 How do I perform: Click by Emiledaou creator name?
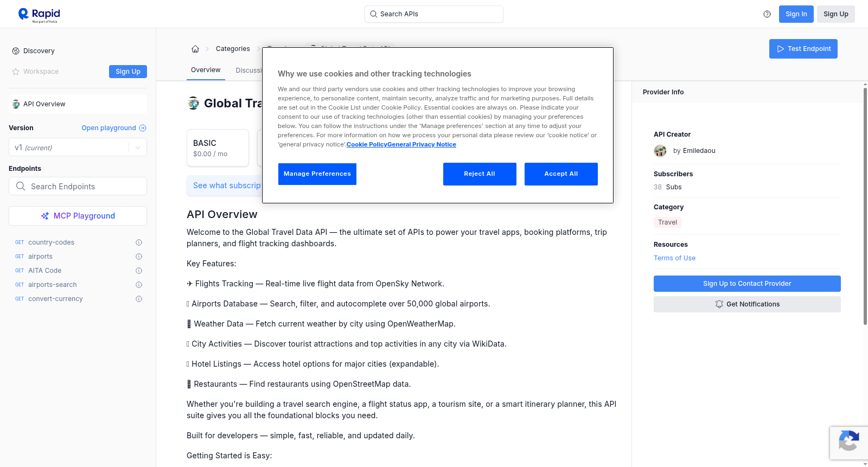(694, 151)
